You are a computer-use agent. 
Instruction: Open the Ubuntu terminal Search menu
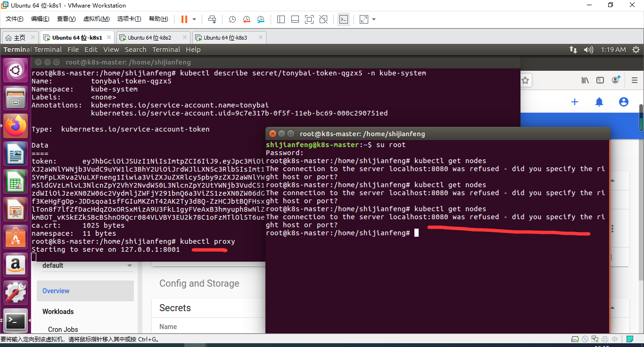pos(136,50)
